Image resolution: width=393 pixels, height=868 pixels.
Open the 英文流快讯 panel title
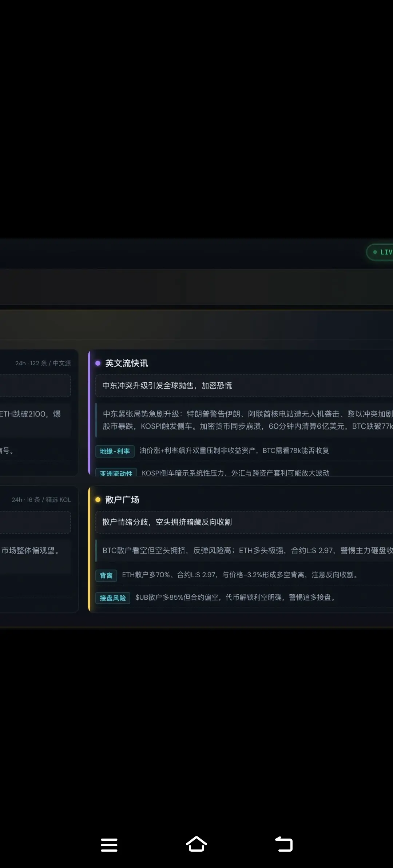pyautogui.click(x=127, y=363)
